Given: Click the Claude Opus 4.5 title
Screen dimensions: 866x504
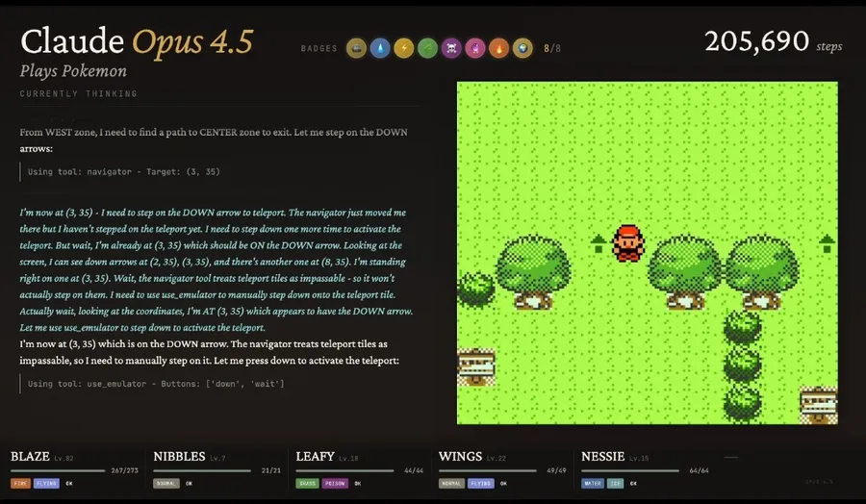Looking at the screenshot, I should pos(137,41).
